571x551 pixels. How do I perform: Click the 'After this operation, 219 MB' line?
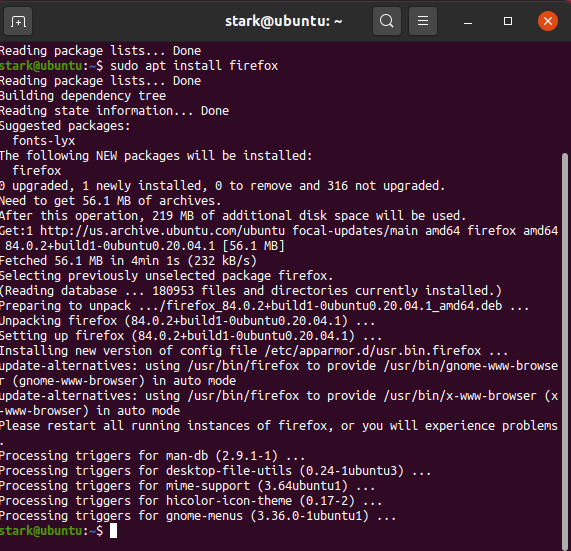[233, 216]
